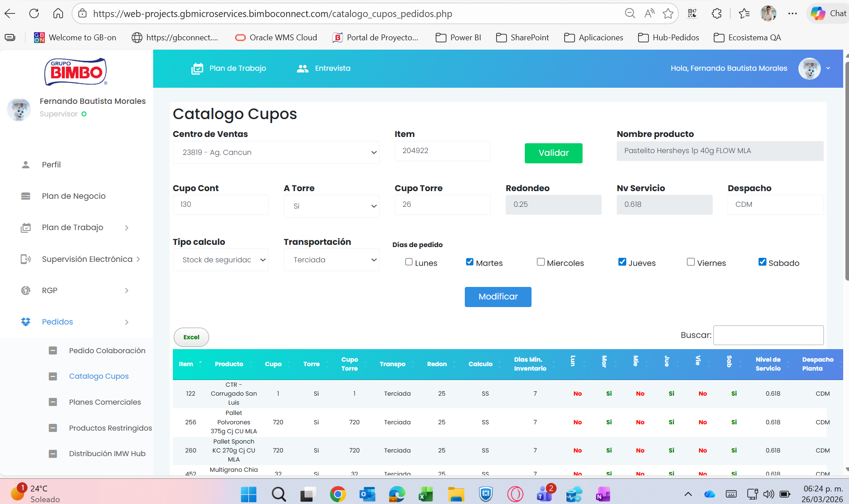
Task: Click the Buscar search field
Action: pyautogui.click(x=768, y=335)
